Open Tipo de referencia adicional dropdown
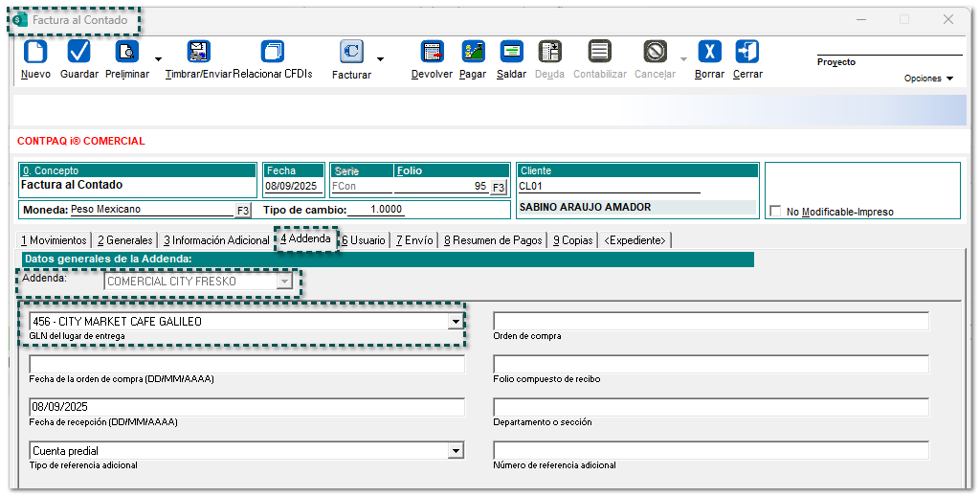 tap(456, 451)
